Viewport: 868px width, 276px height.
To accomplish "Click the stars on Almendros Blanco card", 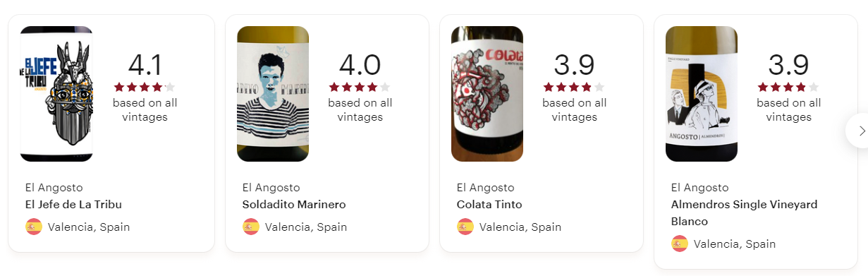I will (x=788, y=88).
